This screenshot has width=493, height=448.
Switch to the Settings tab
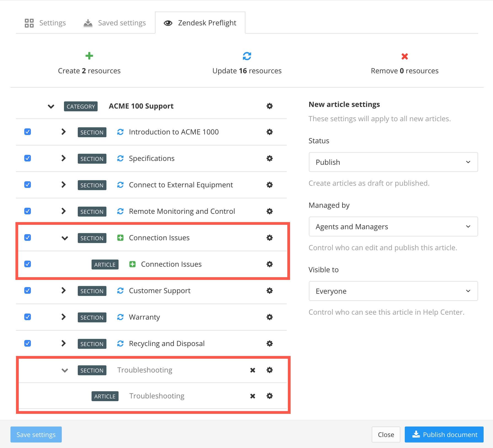tap(45, 23)
